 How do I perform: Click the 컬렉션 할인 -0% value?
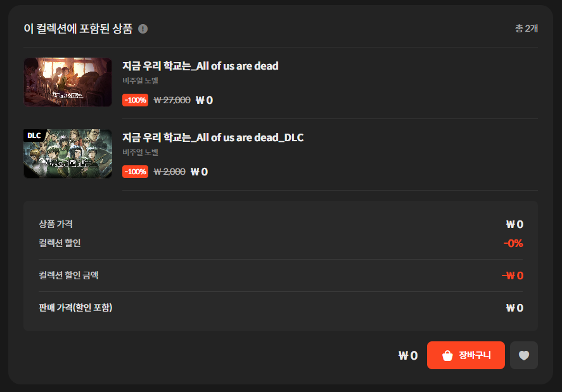pos(513,243)
